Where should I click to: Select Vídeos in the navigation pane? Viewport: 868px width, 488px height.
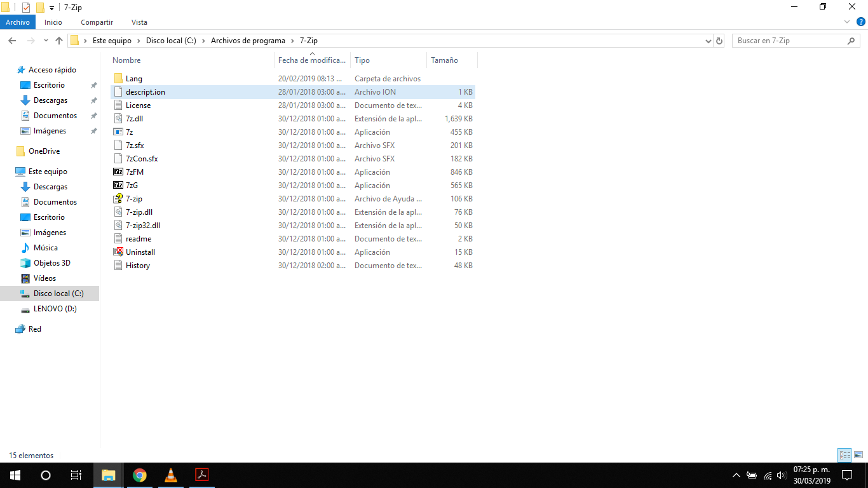[x=45, y=278]
